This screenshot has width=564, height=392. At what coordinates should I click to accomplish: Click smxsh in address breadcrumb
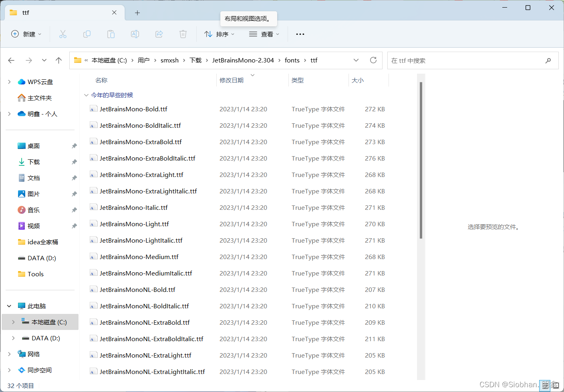coord(169,60)
